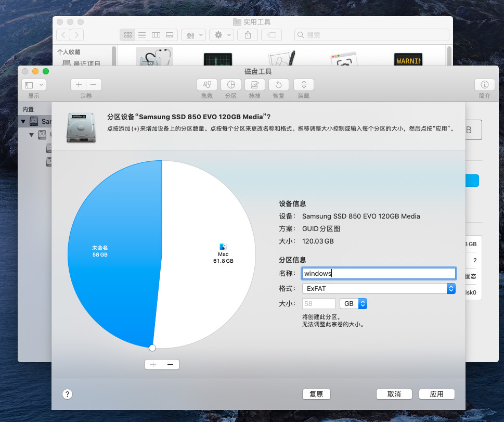Switch Finder to column view
The width and height of the screenshot is (504, 422).
pyautogui.click(x=156, y=35)
